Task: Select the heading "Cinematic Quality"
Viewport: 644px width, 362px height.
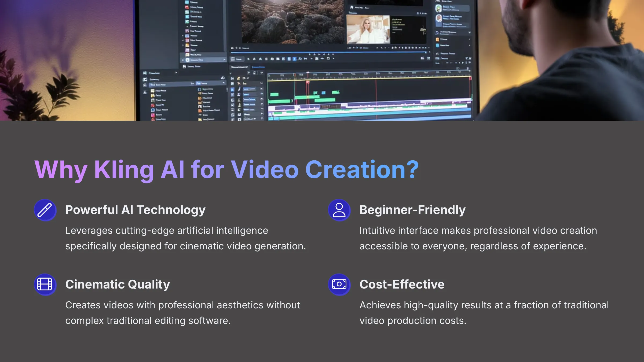Action: (118, 284)
